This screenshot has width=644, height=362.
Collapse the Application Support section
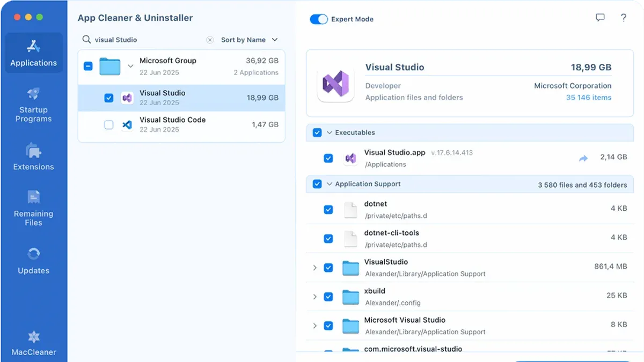[x=330, y=184]
